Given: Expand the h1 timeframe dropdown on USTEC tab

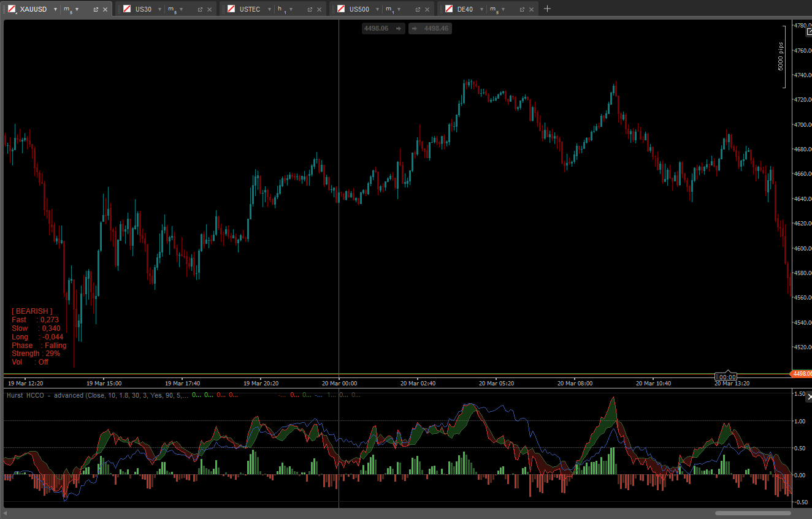Looking at the screenshot, I should (291, 9).
